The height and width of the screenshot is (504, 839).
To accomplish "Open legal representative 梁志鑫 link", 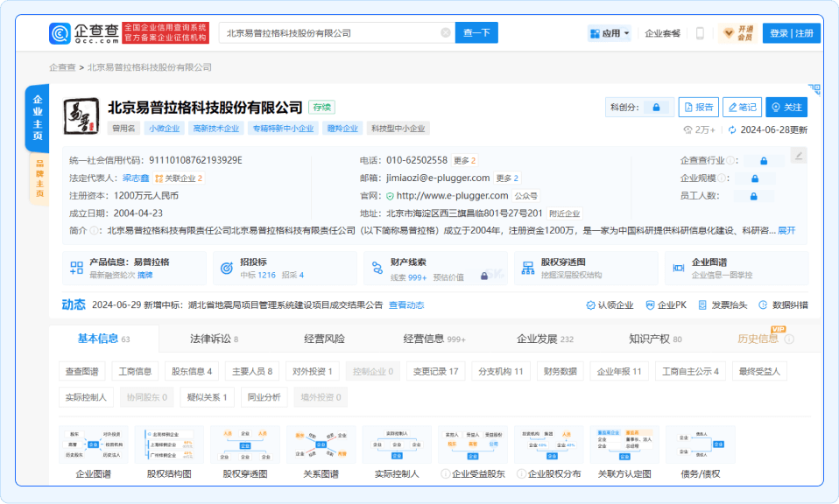I will [136, 178].
